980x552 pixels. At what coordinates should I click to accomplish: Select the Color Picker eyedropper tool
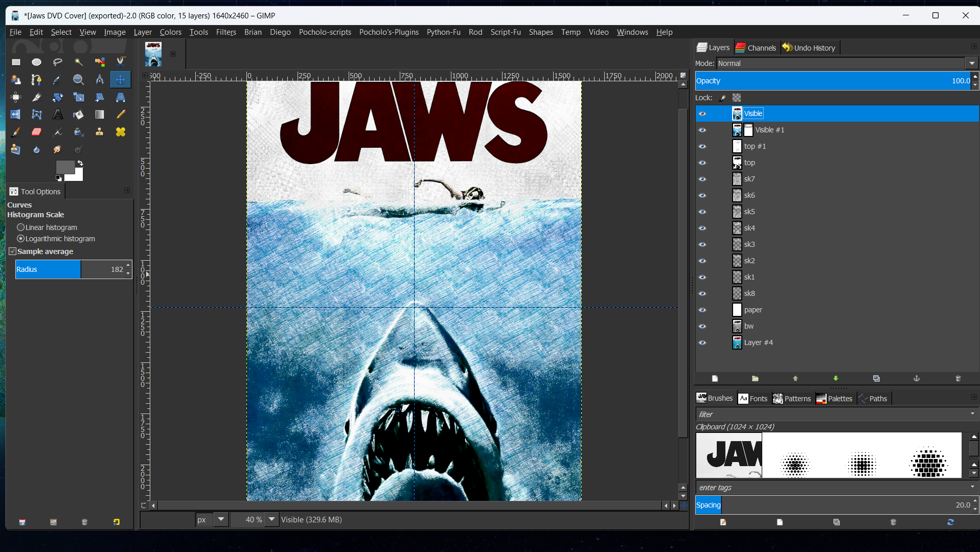click(x=58, y=80)
